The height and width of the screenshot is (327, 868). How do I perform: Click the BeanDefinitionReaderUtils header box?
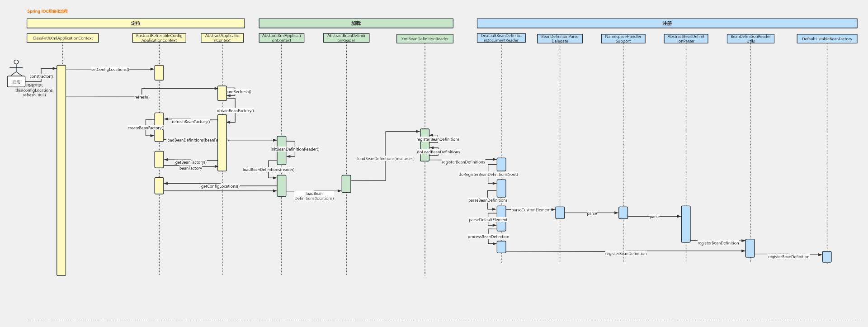(750, 39)
